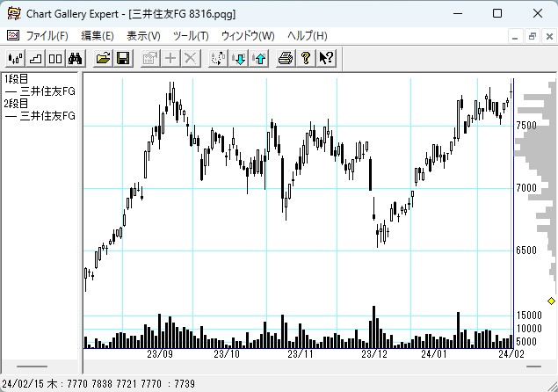Click the yellow diamond price marker

coord(551,301)
